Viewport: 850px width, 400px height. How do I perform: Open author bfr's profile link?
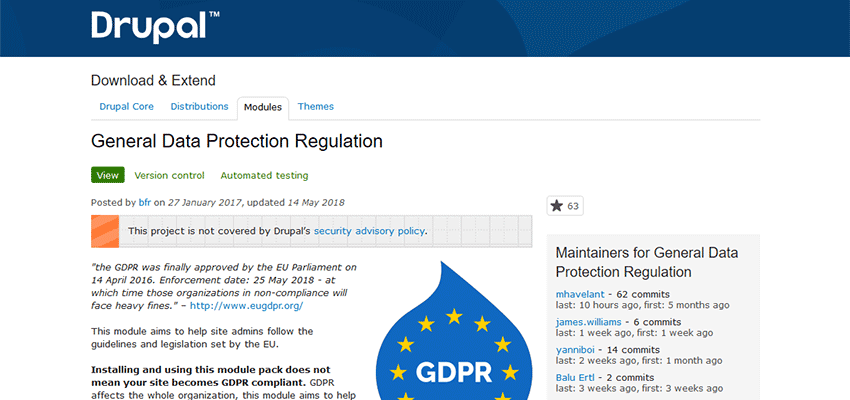coord(144,202)
